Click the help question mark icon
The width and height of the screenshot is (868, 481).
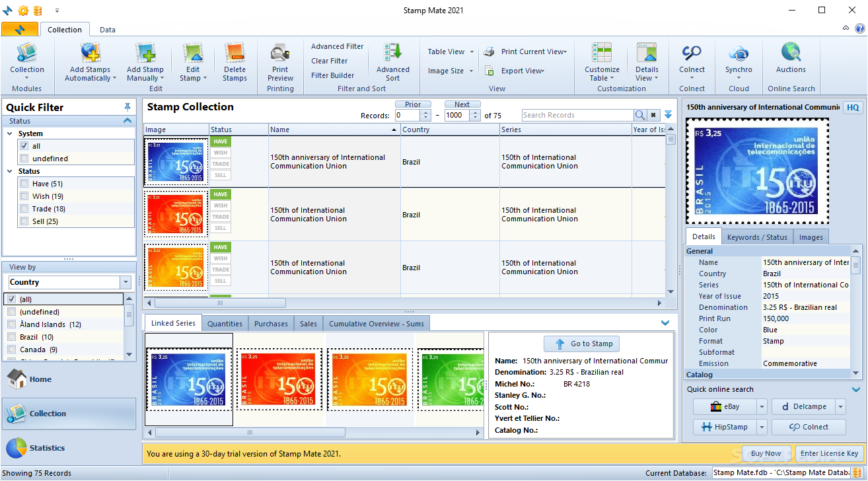pyautogui.click(x=859, y=28)
